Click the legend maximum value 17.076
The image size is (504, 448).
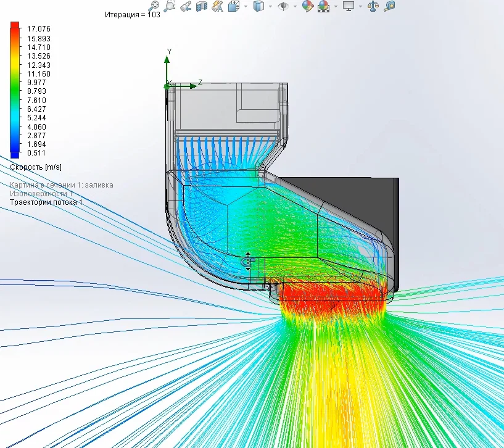pos(39,29)
